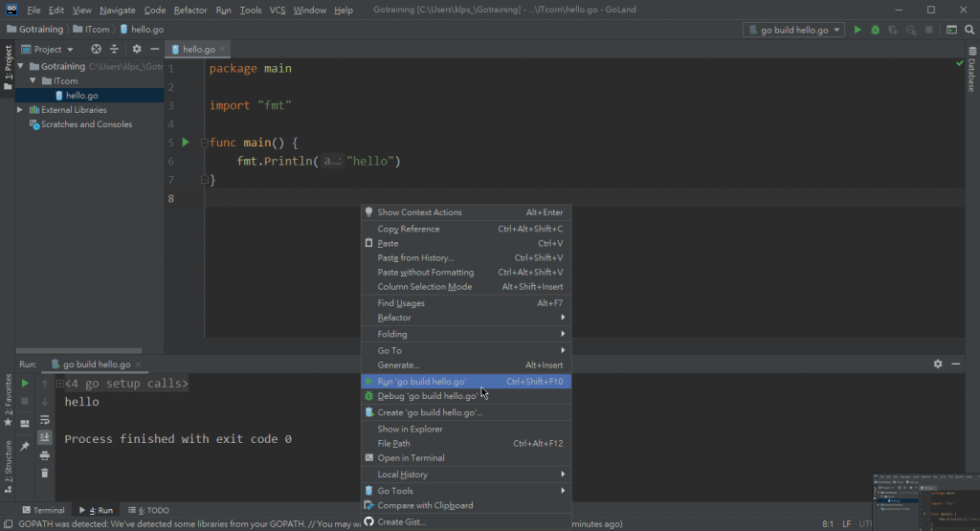
Task: Click the down arrow in Run console toolbar
Action: 44,402
